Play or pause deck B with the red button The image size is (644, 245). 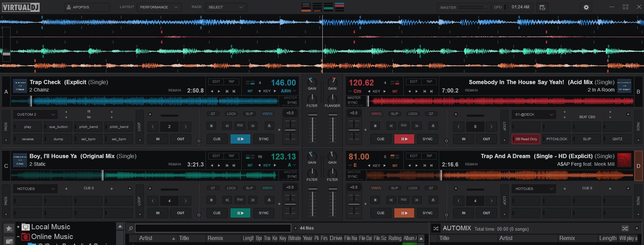point(404,139)
